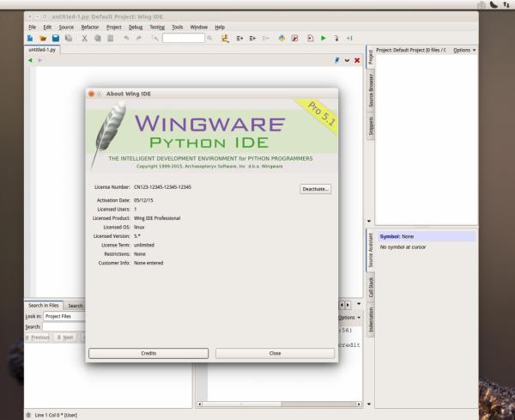515x420 pixels.
Task: Click the Deactivate... button
Action: click(x=315, y=189)
